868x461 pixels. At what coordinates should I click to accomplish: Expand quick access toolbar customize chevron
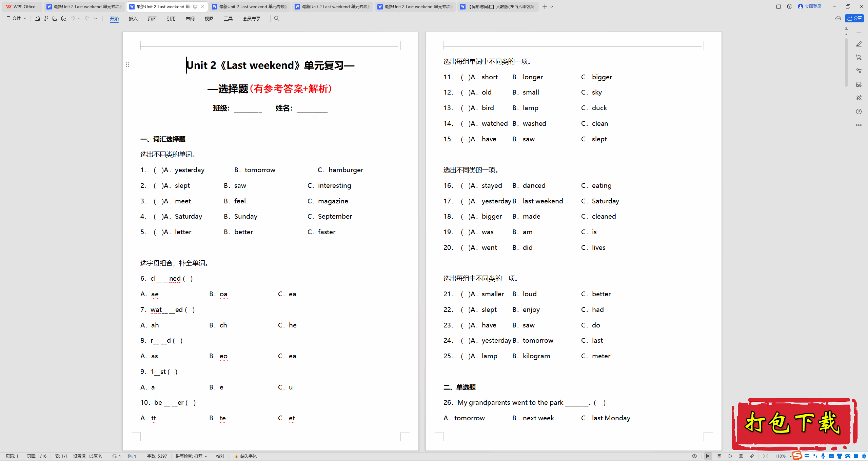coord(96,18)
